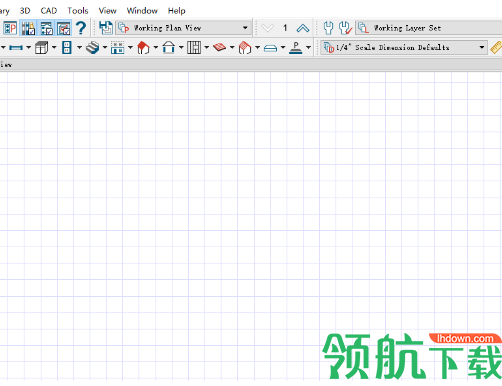Select the blue slab tool icon
This screenshot has height=386, width=502.
(x=270, y=48)
